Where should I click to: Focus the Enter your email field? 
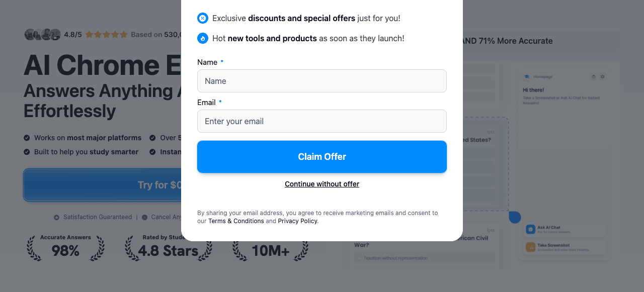point(322,121)
